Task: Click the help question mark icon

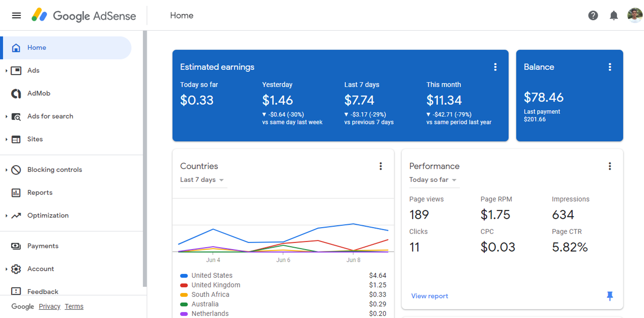Action: pyautogui.click(x=593, y=15)
